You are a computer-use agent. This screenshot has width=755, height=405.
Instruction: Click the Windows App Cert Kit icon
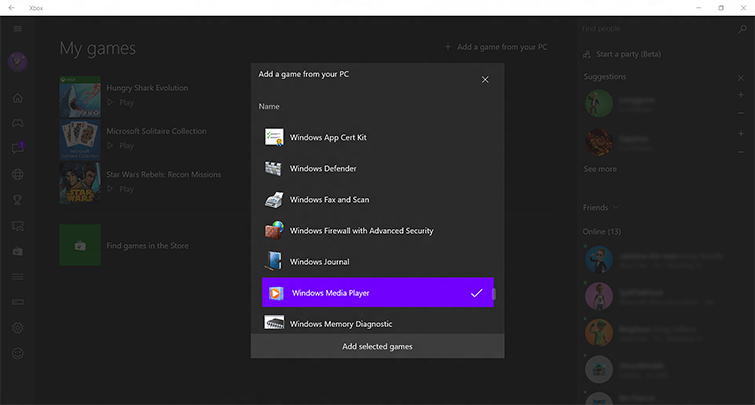pyautogui.click(x=274, y=137)
